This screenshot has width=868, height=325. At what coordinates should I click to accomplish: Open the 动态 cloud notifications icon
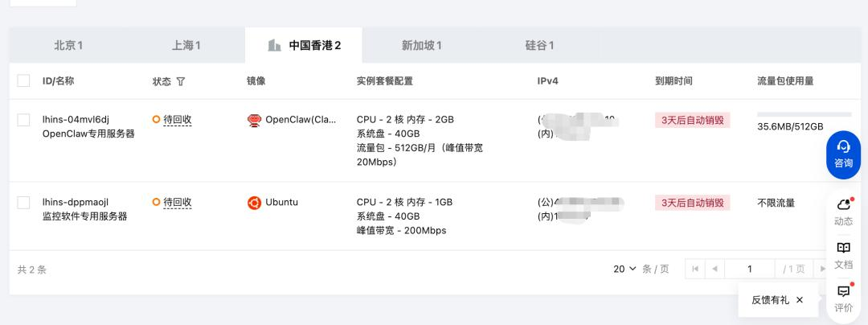(843, 212)
